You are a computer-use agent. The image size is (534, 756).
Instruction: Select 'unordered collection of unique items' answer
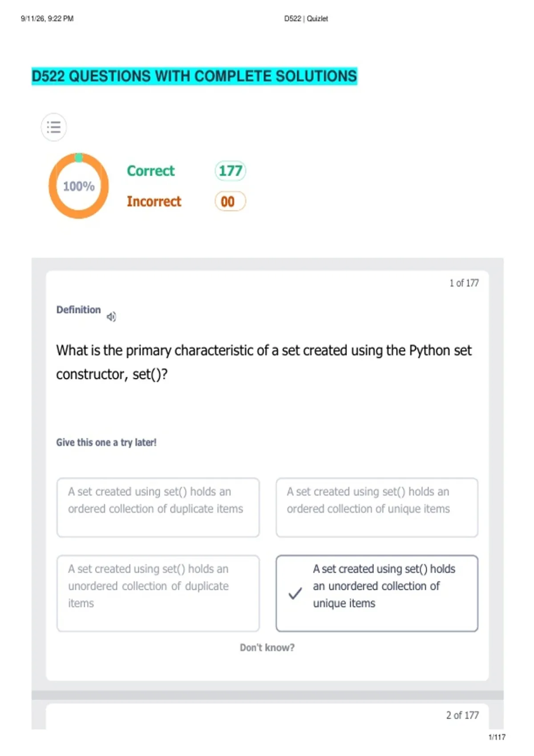(377, 593)
